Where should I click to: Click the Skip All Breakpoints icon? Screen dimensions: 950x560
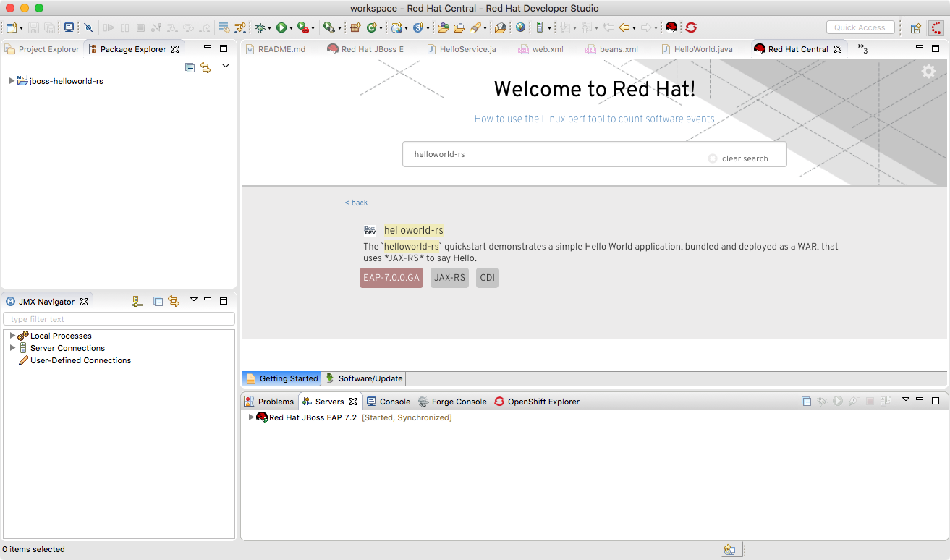(88, 27)
